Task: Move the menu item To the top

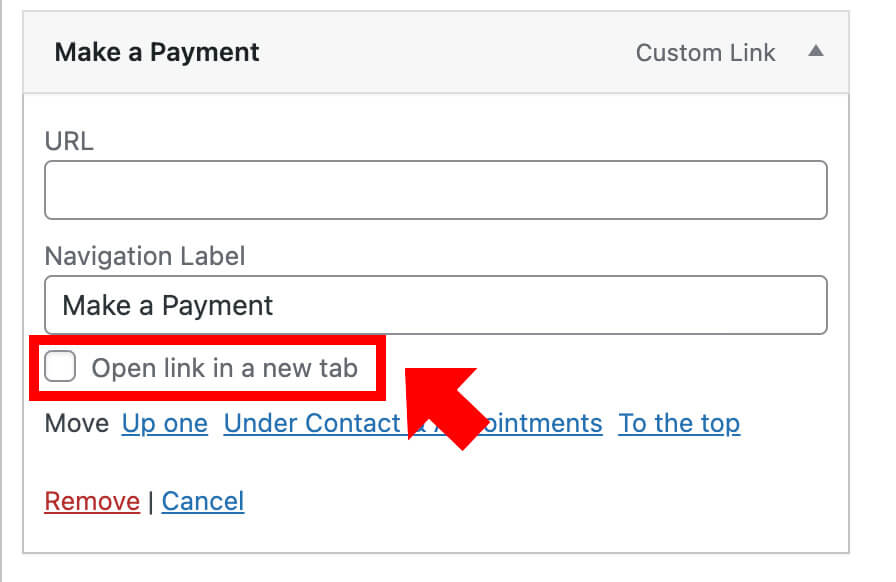Action: (x=679, y=423)
